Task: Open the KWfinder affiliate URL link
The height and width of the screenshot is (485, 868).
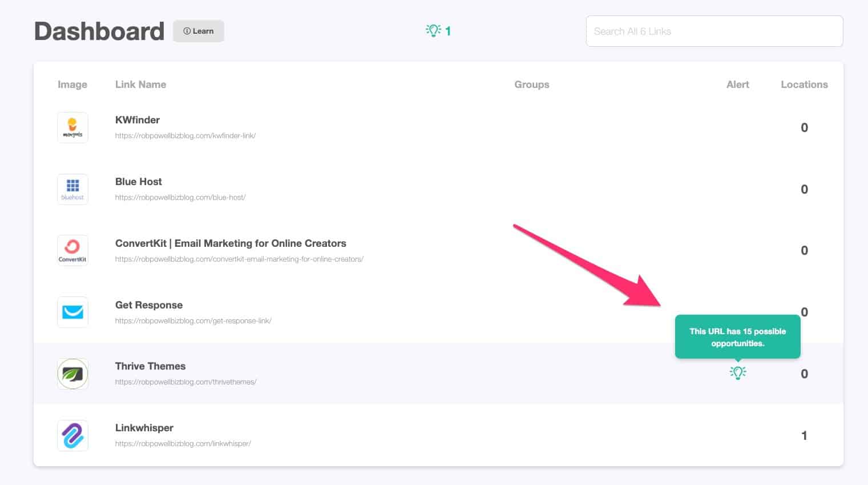Action: click(185, 135)
